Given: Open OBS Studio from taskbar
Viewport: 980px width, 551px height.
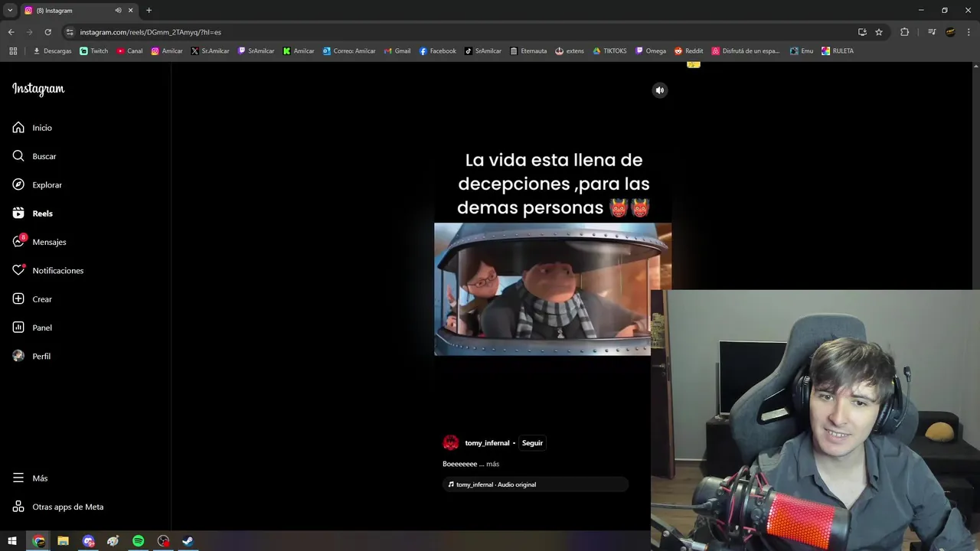Looking at the screenshot, I should coord(163,541).
